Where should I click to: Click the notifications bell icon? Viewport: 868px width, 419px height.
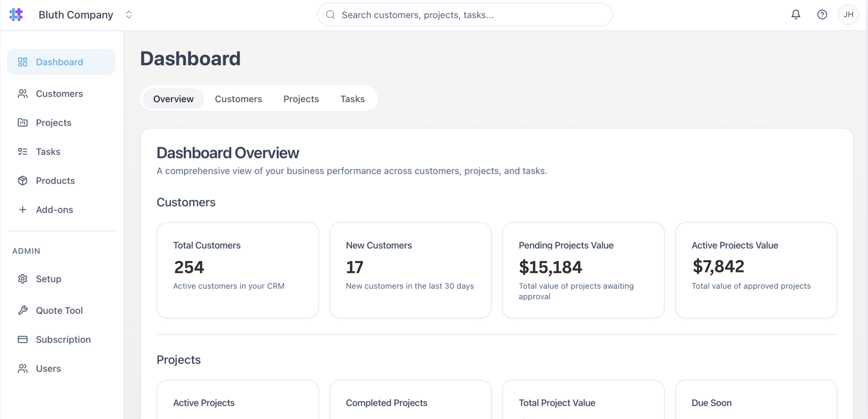[x=795, y=15]
